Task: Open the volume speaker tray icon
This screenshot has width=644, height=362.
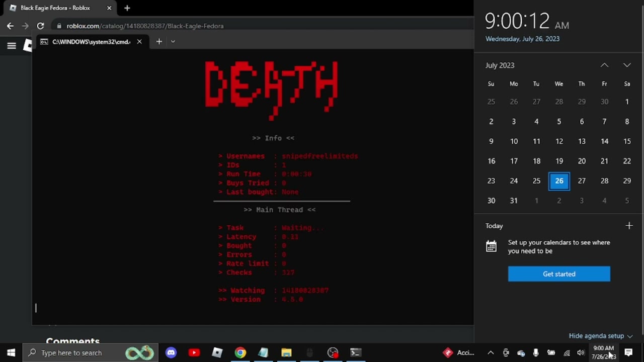Action: [581, 353]
